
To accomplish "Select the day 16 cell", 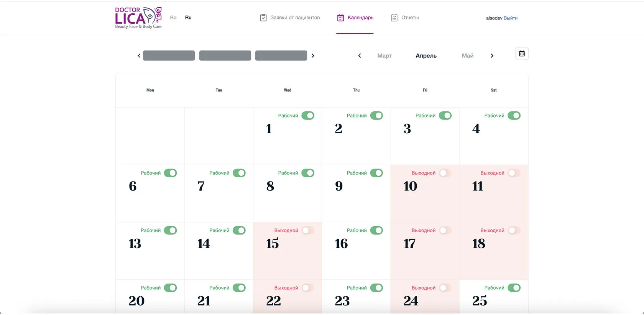I will click(x=356, y=251).
